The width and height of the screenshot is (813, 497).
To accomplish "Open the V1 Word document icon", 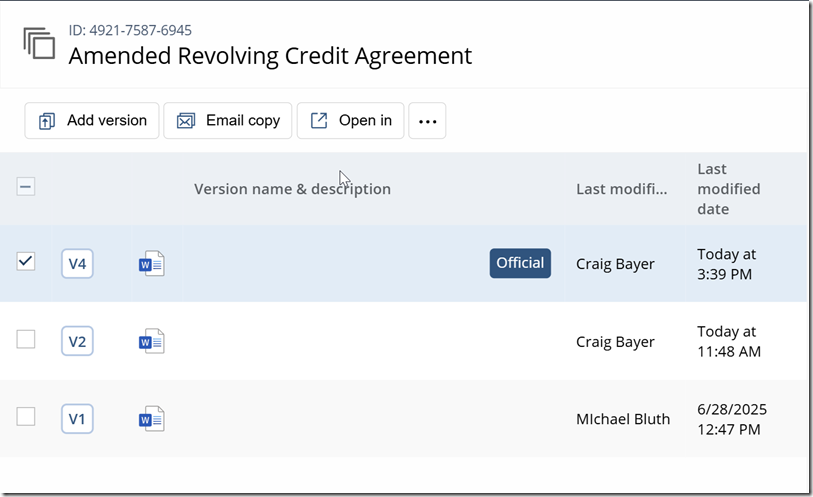I will coord(152,419).
